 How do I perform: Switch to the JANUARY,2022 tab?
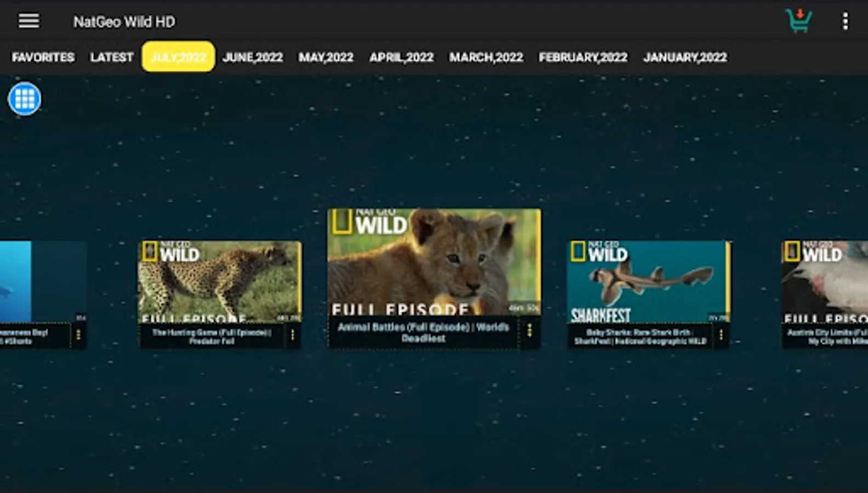[686, 57]
